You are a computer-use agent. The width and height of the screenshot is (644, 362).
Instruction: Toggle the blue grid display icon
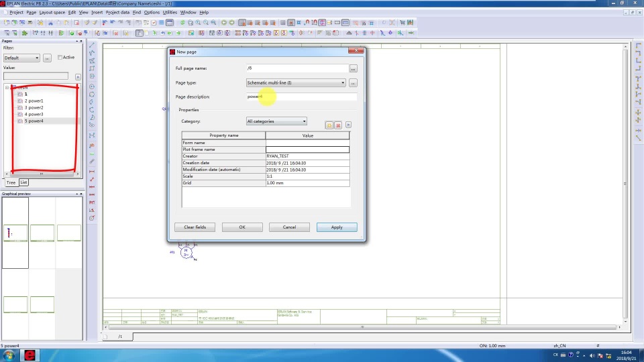[x=162, y=23]
